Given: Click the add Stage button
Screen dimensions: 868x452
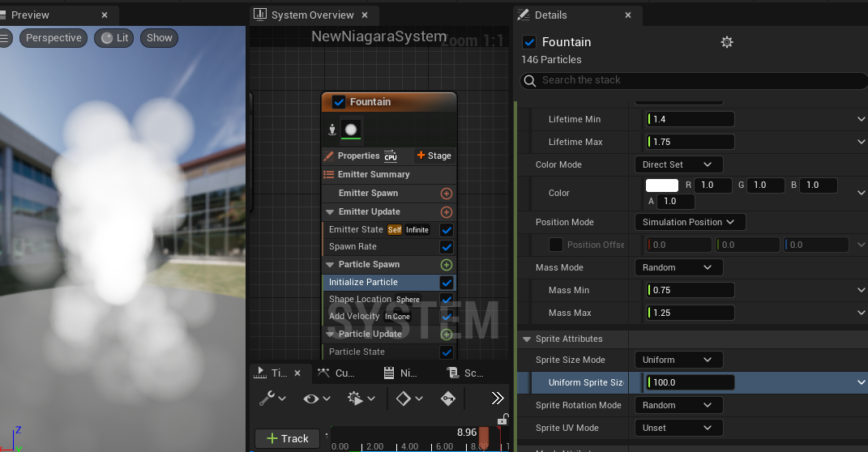Looking at the screenshot, I should (434, 156).
